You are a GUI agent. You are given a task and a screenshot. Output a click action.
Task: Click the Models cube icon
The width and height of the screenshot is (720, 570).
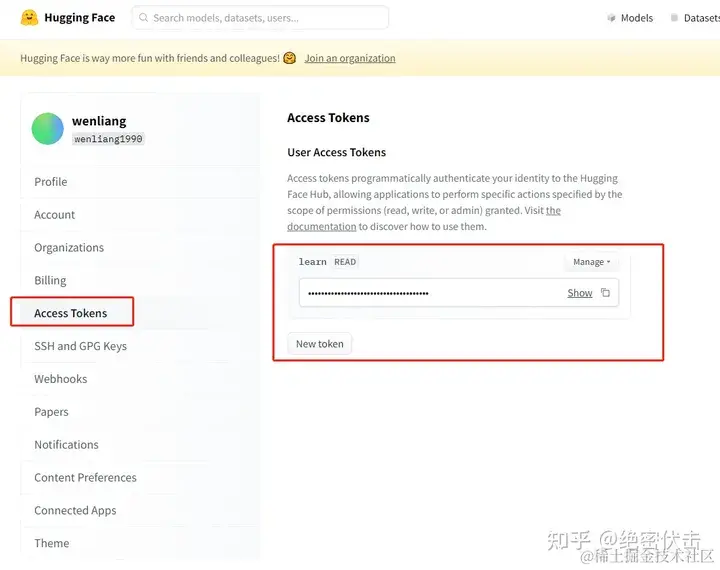pos(611,18)
